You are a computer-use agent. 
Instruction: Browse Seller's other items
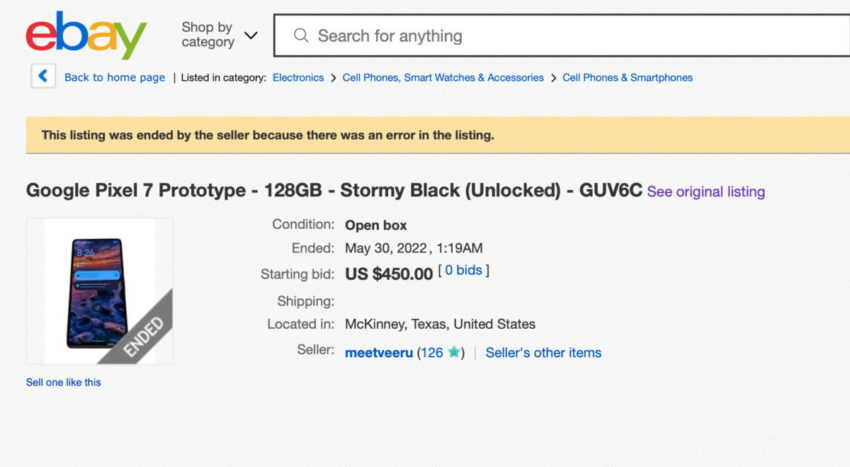pyautogui.click(x=543, y=352)
